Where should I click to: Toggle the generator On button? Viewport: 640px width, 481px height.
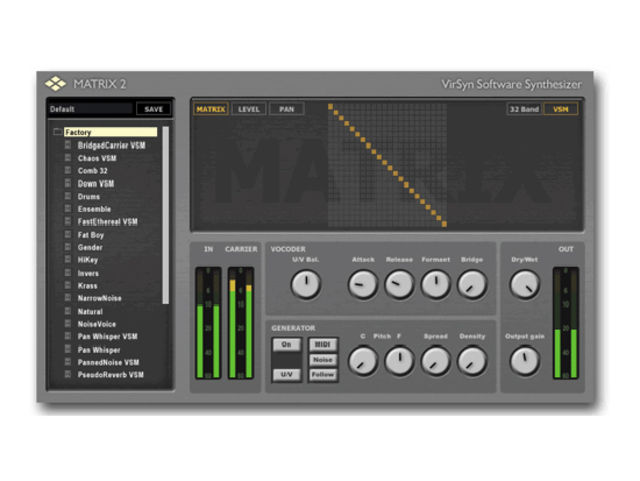click(287, 345)
